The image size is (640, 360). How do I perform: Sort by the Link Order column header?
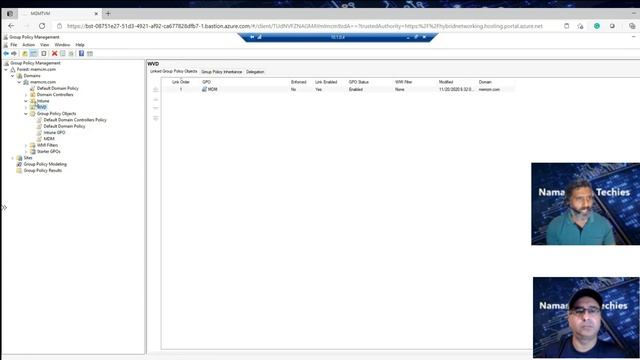181,82
